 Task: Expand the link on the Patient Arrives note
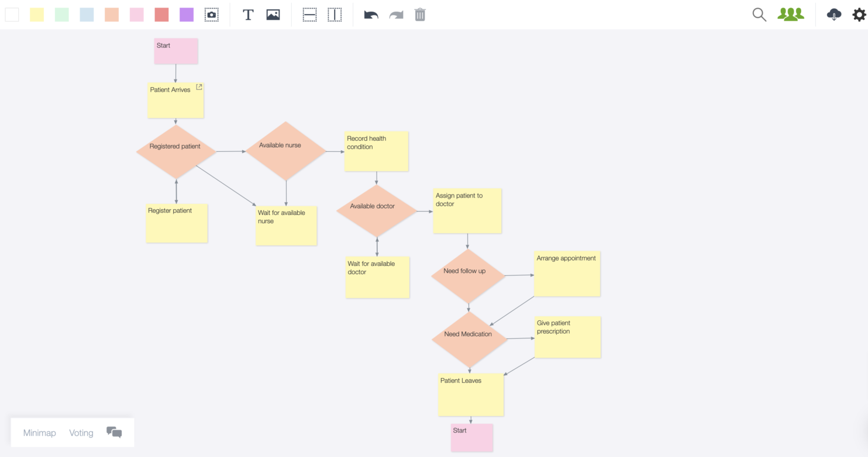(x=199, y=86)
